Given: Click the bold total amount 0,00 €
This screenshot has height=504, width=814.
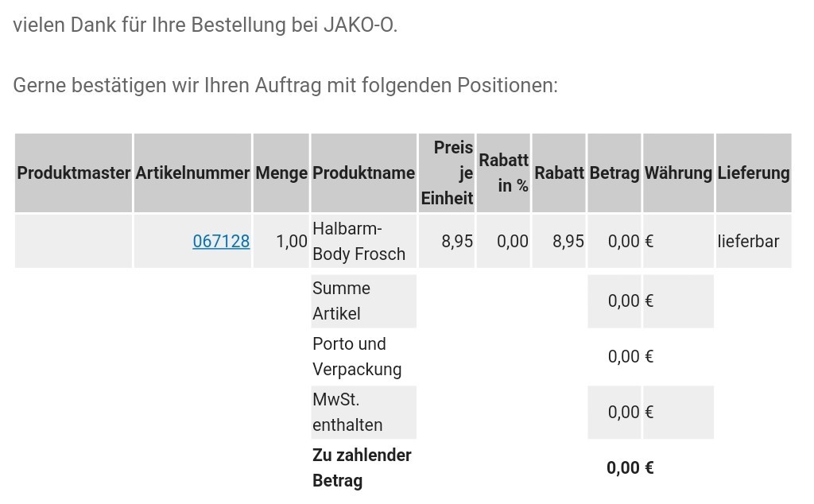Looking at the screenshot, I should point(630,467).
